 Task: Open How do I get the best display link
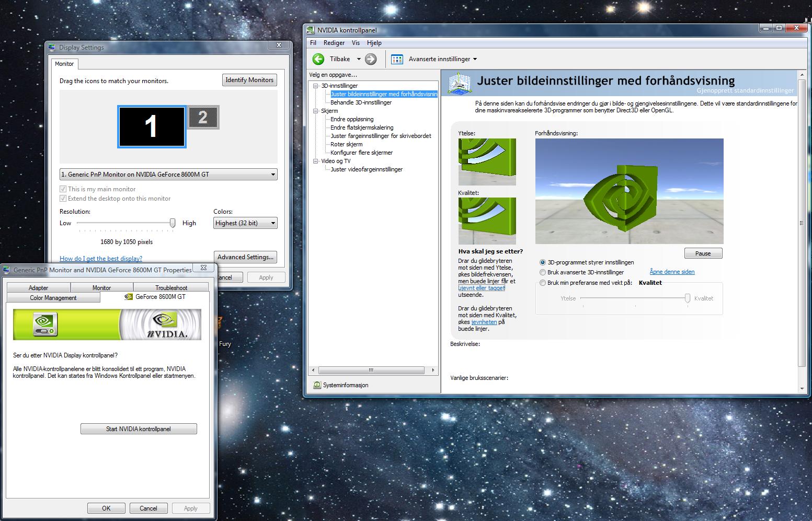101,259
